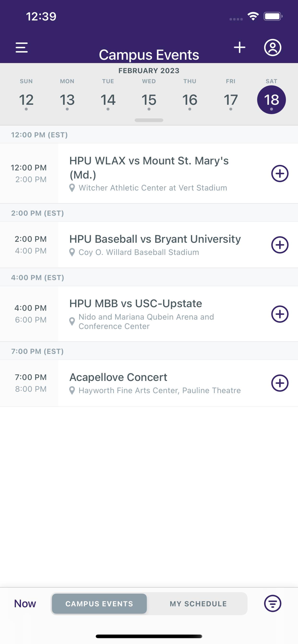Screen dimensions: 298x644
Task: Open the hamburger navigation menu
Action: pos(21,47)
